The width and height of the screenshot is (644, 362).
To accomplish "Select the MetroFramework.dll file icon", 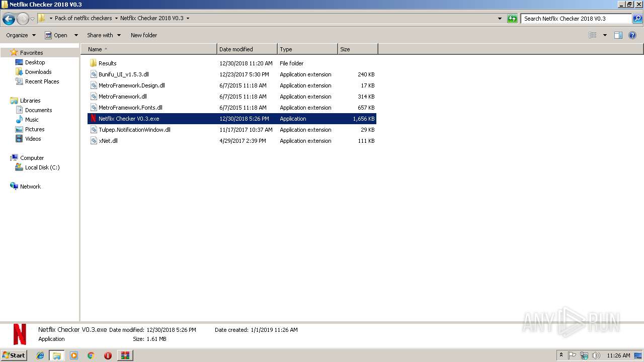I will pyautogui.click(x=93, y=97).
